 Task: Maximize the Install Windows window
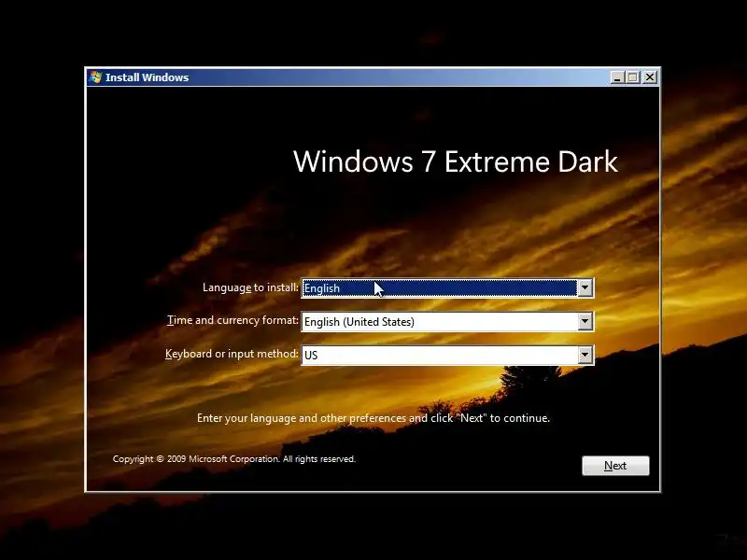tap(633, 77)
